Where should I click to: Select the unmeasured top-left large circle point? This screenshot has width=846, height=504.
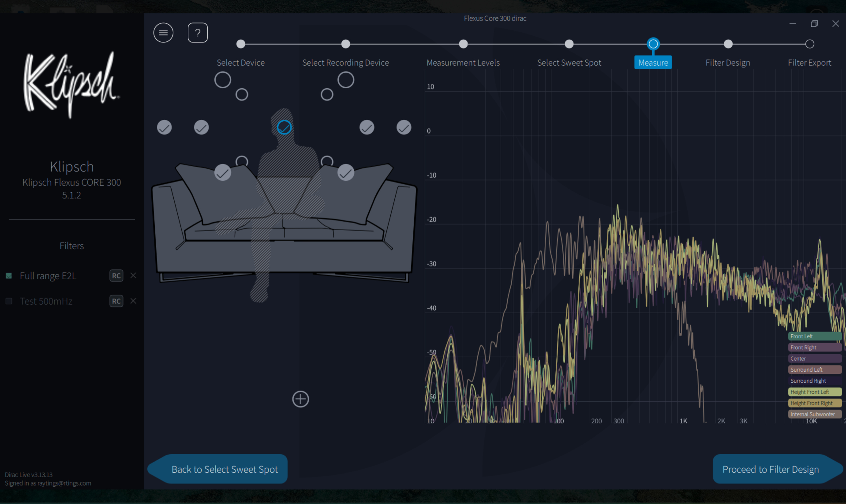(223, 80)
